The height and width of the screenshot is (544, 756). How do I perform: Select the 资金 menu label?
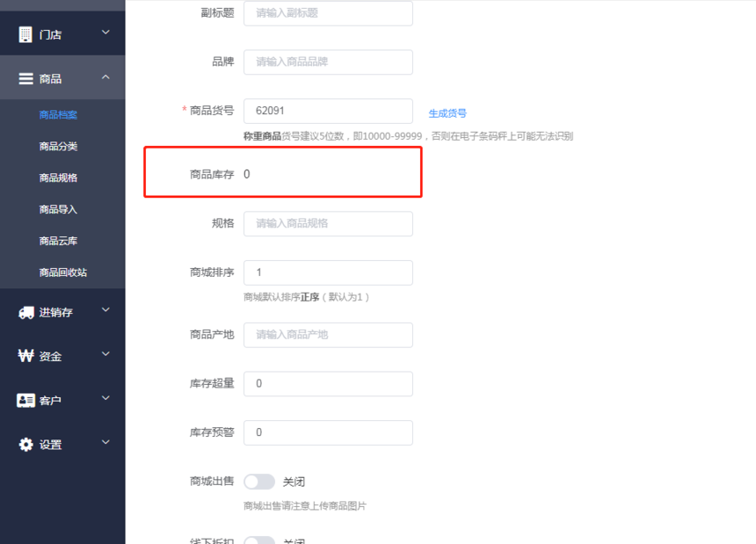(x=50, y=357)
